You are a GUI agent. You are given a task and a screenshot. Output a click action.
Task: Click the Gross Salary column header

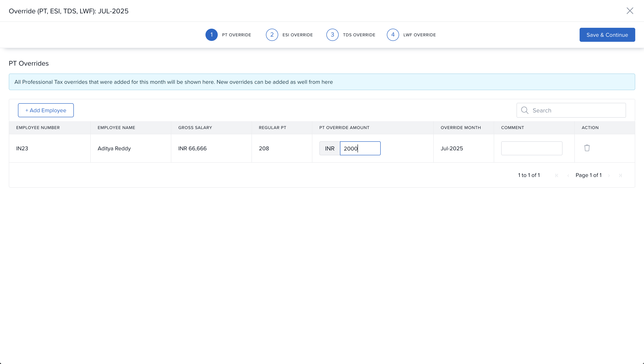pyautogui.click(x=195, y=128)
